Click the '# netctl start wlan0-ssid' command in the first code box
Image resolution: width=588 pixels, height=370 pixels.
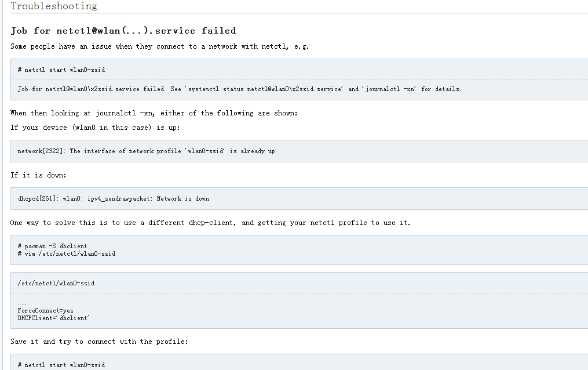pos(61,70)
